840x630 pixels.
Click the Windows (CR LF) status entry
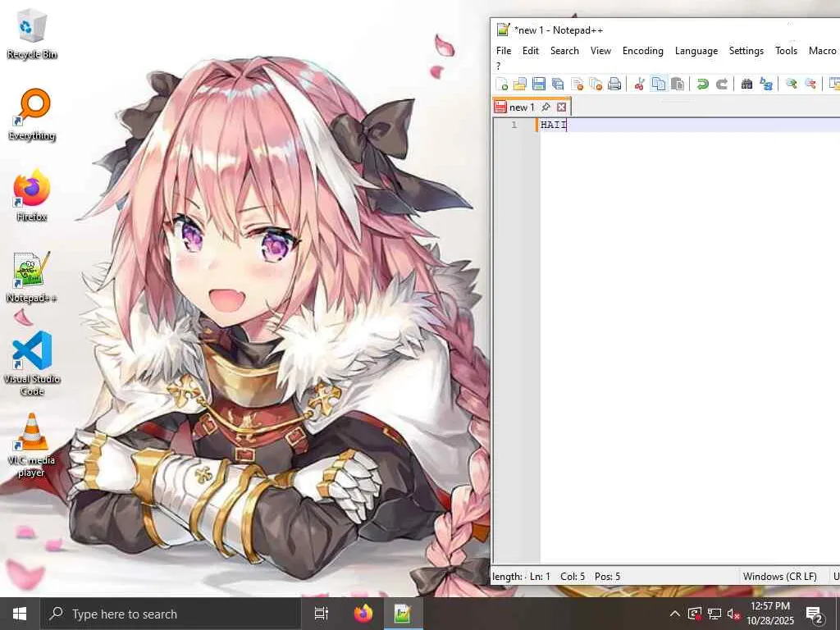click(x=779, y=577)
